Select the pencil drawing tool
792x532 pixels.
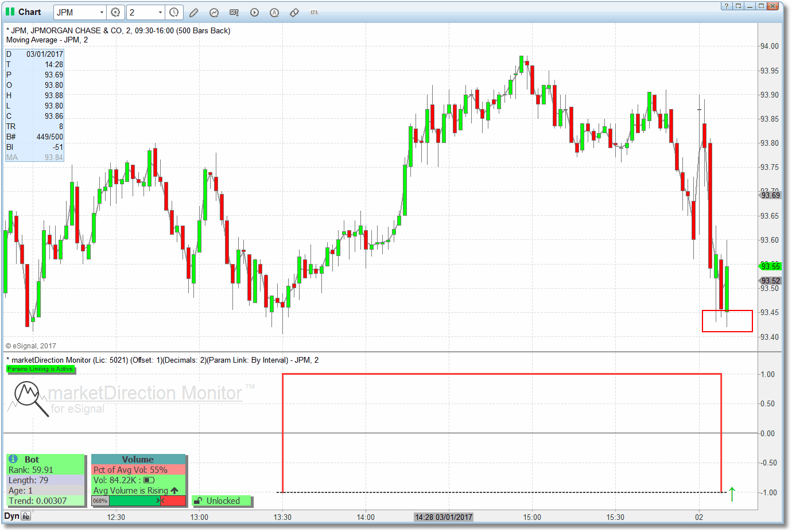[x=194, y=12]
